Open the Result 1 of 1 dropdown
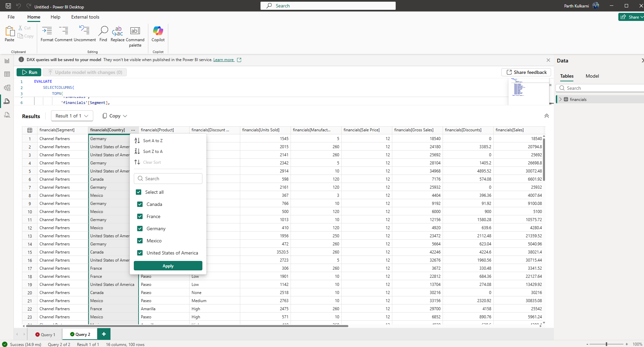 [72, 116]
